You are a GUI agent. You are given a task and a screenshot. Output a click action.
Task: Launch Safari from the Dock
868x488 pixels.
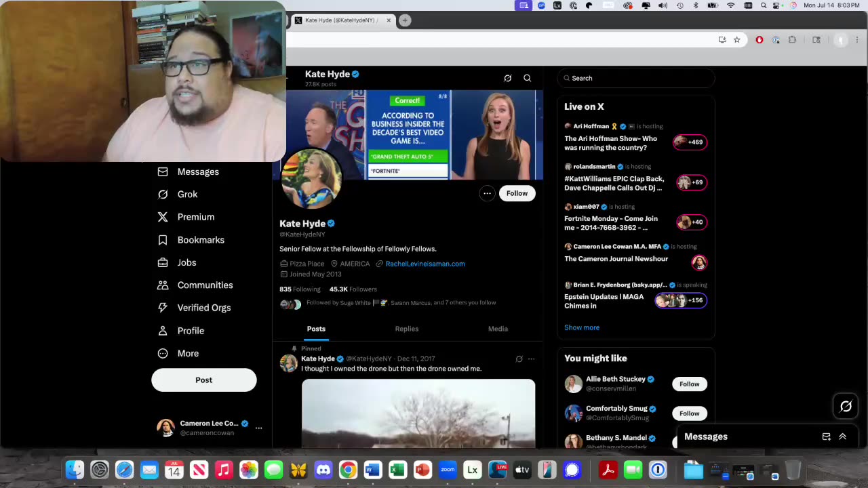124,470
